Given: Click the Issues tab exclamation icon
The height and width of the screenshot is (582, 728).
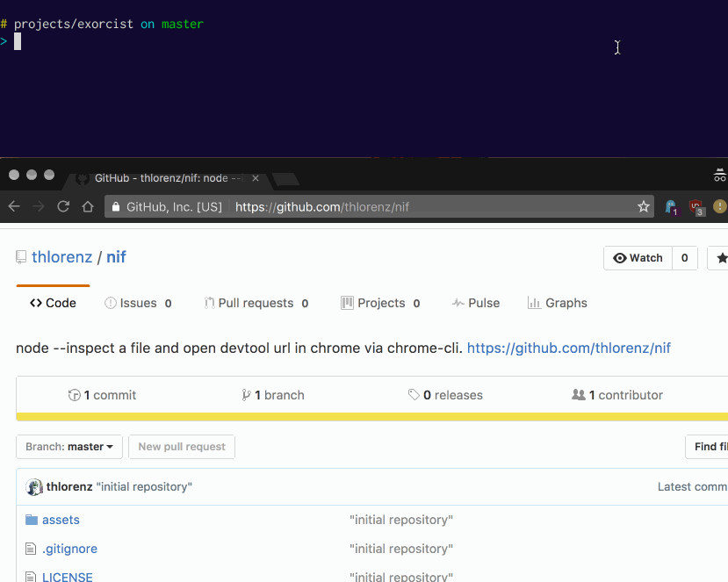Looking at the screenshot, I should pyautogui.click(x=110, y=303).
